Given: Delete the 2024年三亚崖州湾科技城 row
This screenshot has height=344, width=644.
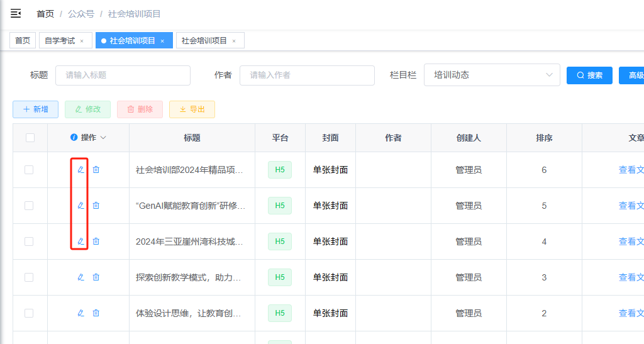Looking at the screenshot, I should click(96, 241).
